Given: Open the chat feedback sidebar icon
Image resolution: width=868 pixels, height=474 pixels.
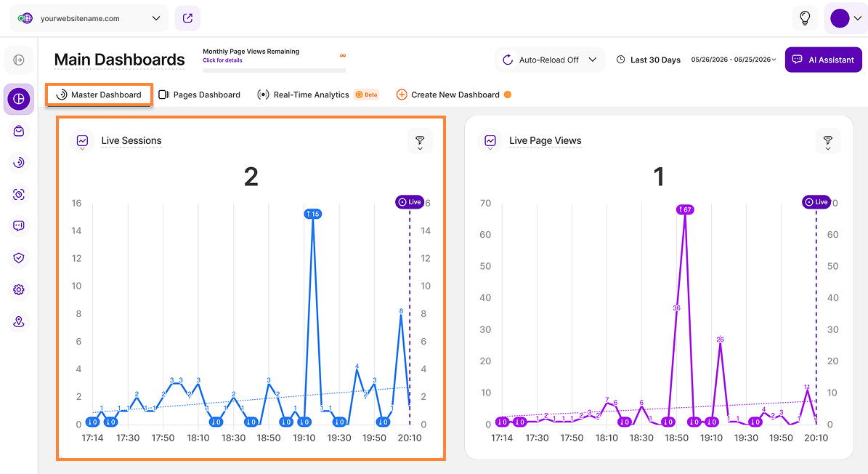Looking at the screenshot, I should (x=19, y=226).
